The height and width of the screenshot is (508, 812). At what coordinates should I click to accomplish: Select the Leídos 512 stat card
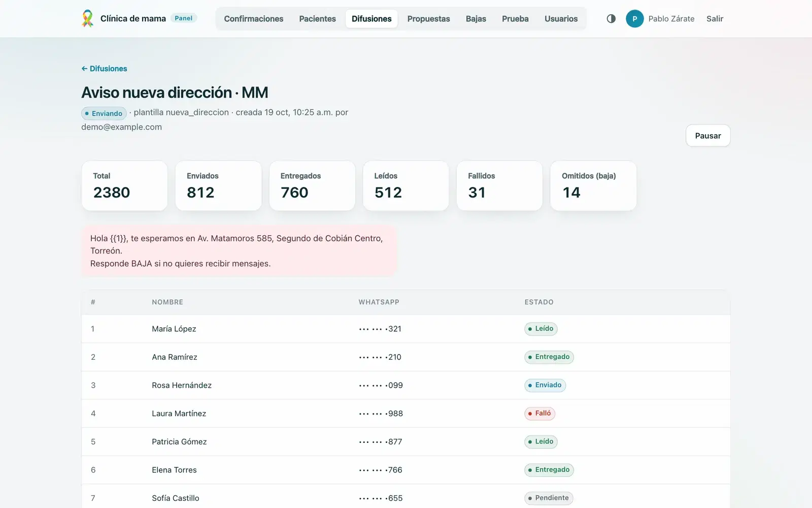pos(406,186)
